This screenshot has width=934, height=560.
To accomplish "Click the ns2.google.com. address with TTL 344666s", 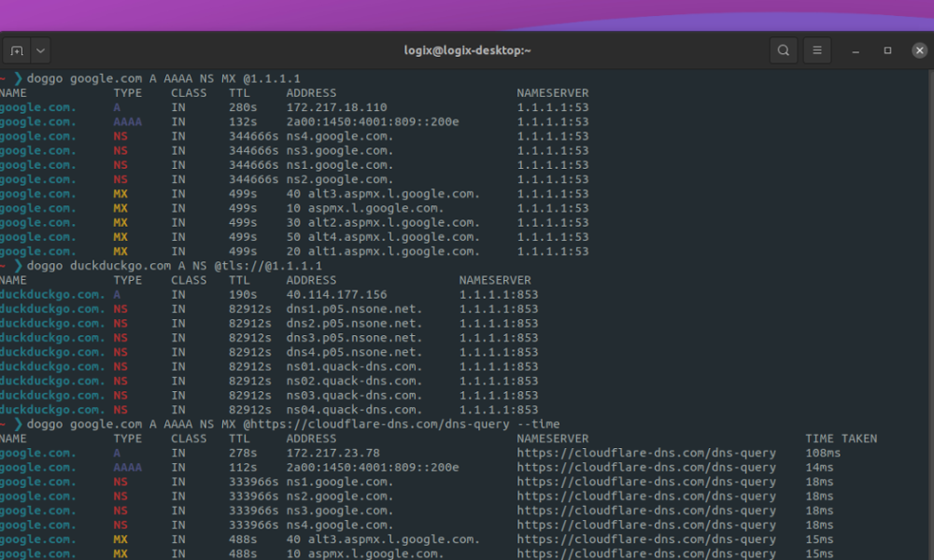I will click(340, 179).
